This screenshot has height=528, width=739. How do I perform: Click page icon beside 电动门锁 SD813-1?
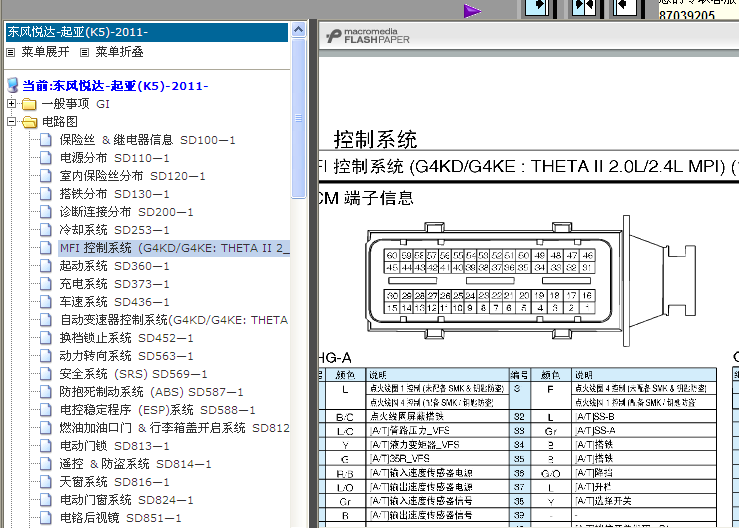pos(46,446)
